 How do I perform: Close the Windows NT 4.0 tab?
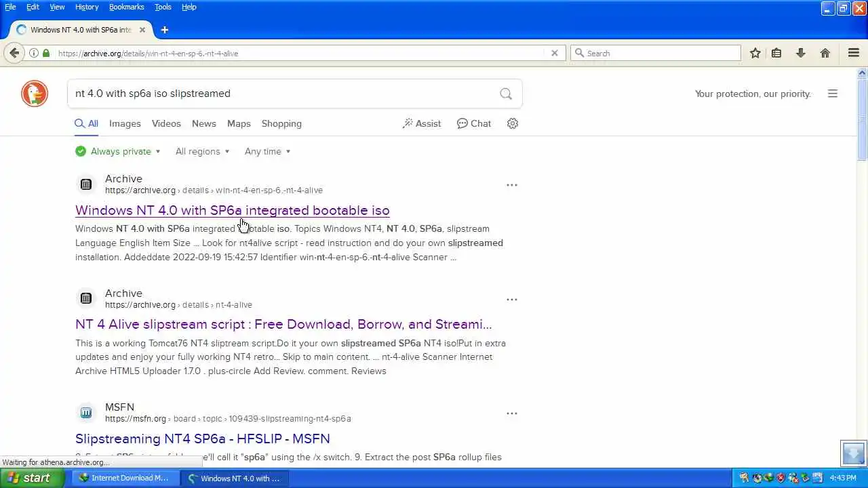coord(142,30)
